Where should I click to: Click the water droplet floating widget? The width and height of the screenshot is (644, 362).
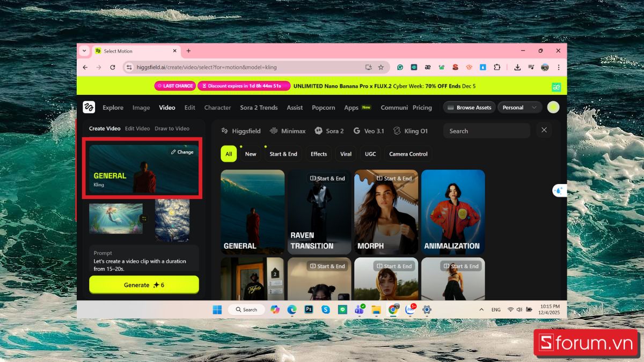560,190
